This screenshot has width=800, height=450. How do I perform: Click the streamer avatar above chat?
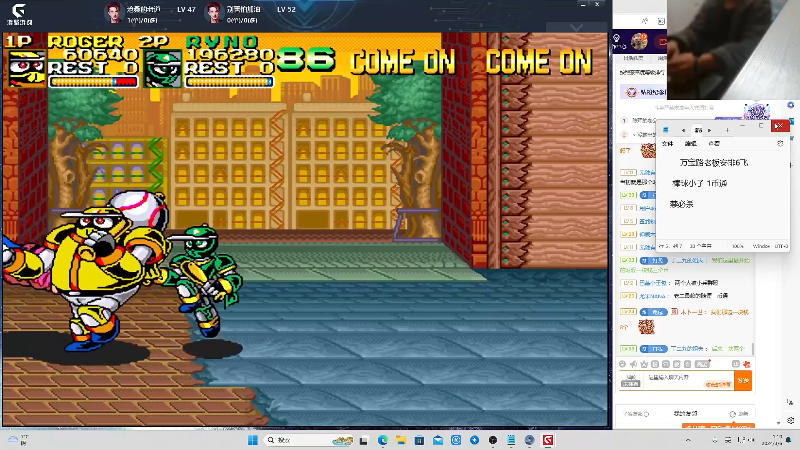639,41
